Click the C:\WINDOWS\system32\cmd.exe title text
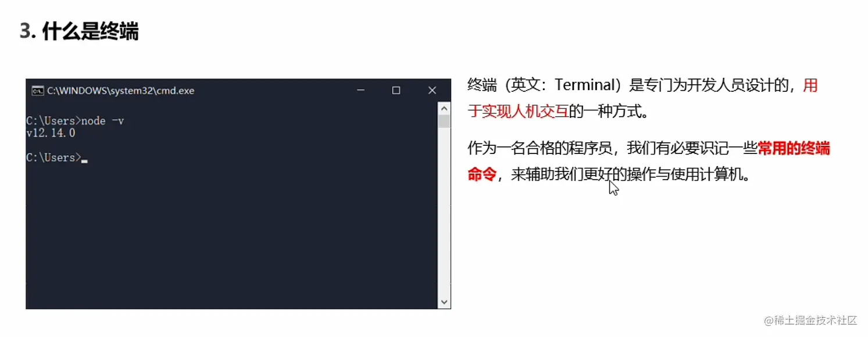This screenshot has height=337, width=868. click(x=121, y=91)
